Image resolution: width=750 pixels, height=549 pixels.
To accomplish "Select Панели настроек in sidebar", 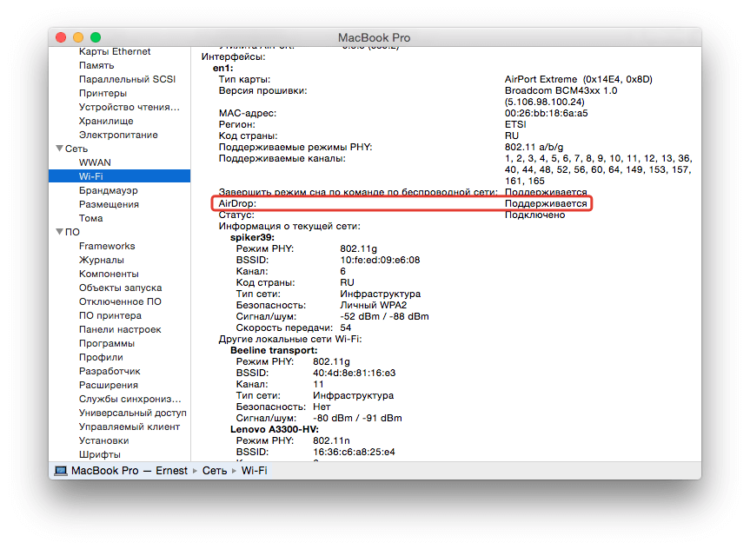I will tap(120, 329).
